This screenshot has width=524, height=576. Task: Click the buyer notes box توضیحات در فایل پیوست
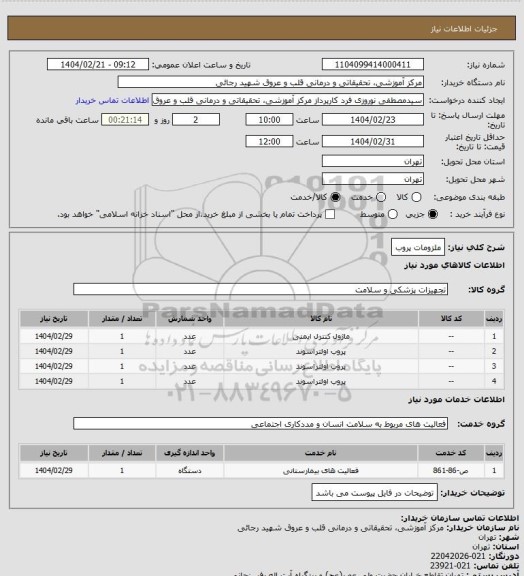[374, 493]
